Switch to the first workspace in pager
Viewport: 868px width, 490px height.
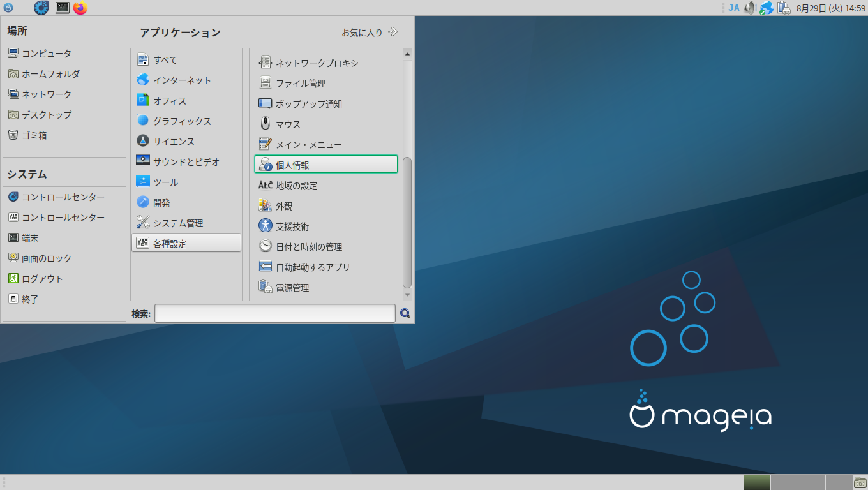pyautogui.click(x=757, y=482)
